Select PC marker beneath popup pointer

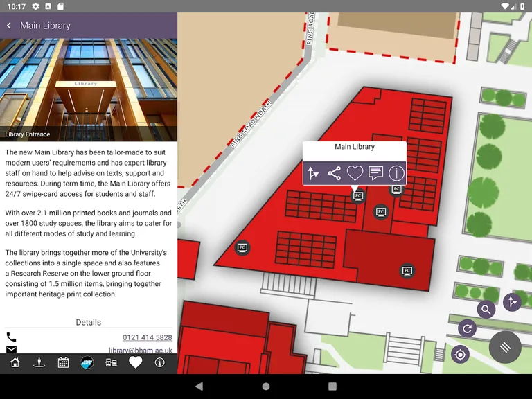point(358,196)
